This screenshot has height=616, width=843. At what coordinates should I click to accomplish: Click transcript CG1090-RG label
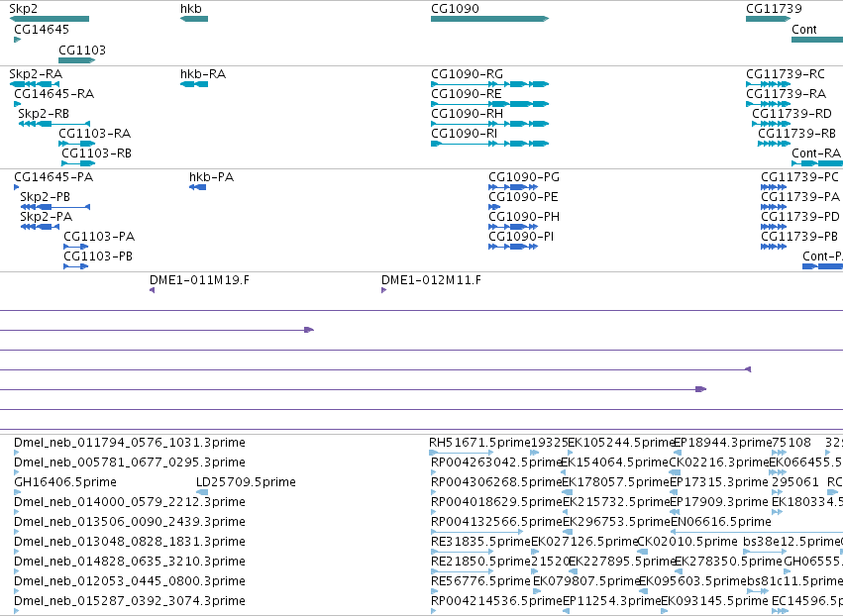[x=467, y=74]
